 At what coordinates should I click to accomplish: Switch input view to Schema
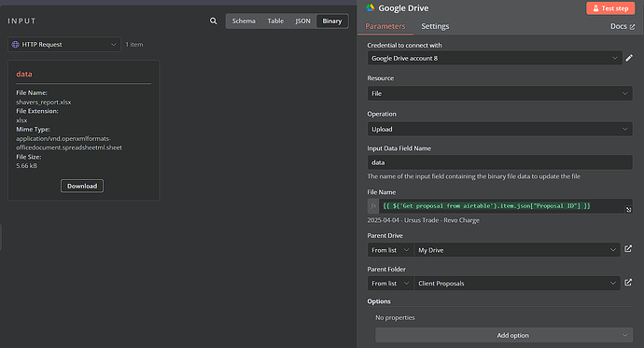(244, 21)
